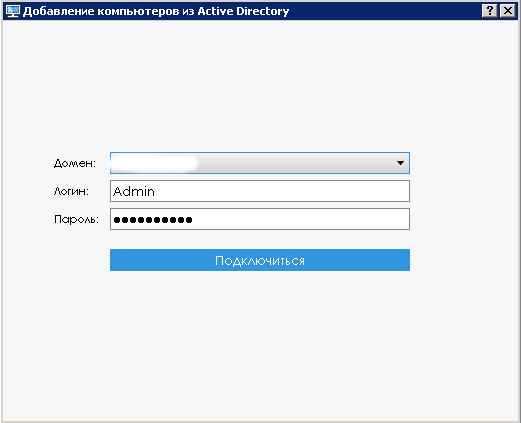Click the title text 'Добавление компьютеров из Active Directory'
This screenshot has height=423, width=521.
click(156, 11)
